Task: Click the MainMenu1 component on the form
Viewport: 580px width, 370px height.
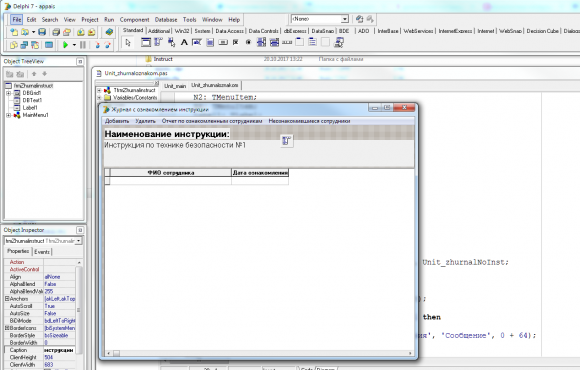Action: click(x=287, y=141)
